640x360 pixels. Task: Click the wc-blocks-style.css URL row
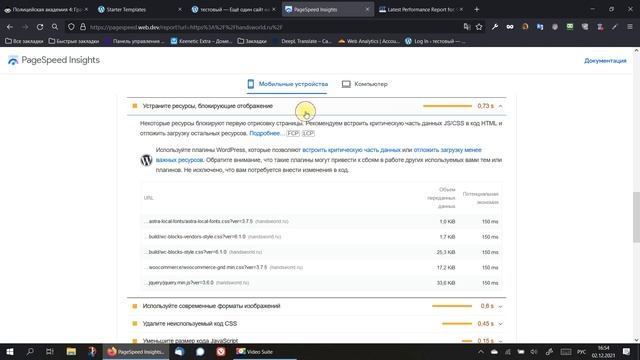click(x=321, y=252)
